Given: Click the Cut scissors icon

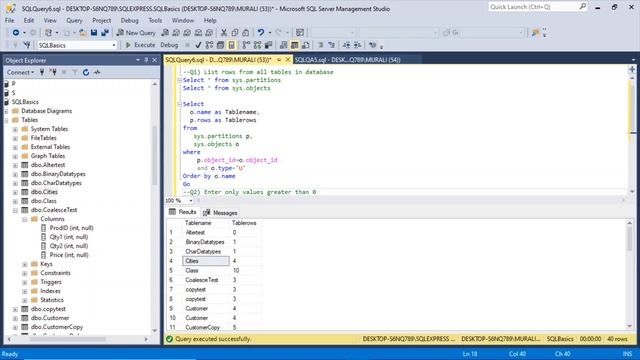Looking at the screenshot, I should pos(224,33).
